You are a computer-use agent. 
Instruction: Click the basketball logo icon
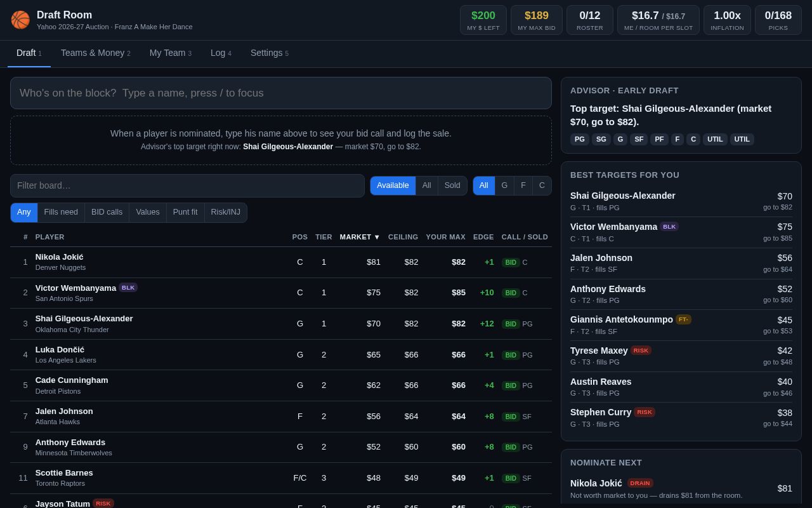tap(20, 20)
